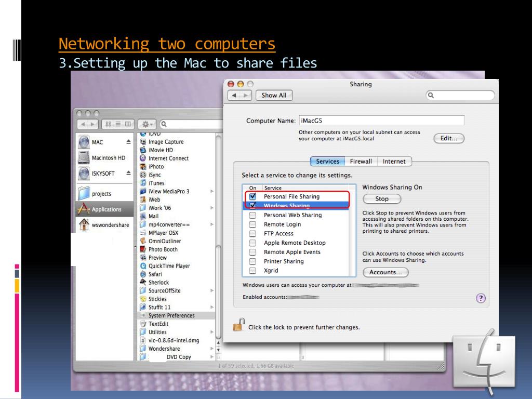Image resolution: width=532 pixels, height=399 pixels.
Task: Select the Stickies icon
Action: (143, 299)
